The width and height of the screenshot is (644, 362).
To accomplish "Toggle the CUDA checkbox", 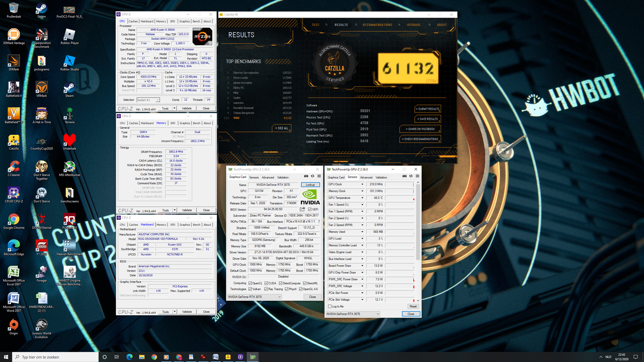I will point(266,283).
